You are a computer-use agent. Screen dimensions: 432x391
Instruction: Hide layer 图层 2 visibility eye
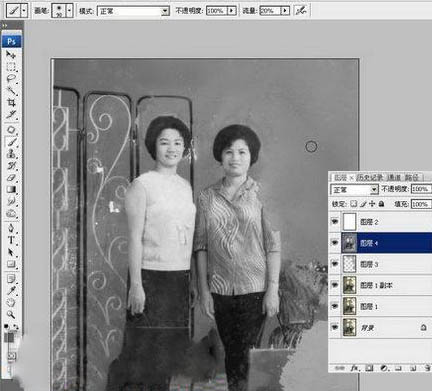pos(335,222)
